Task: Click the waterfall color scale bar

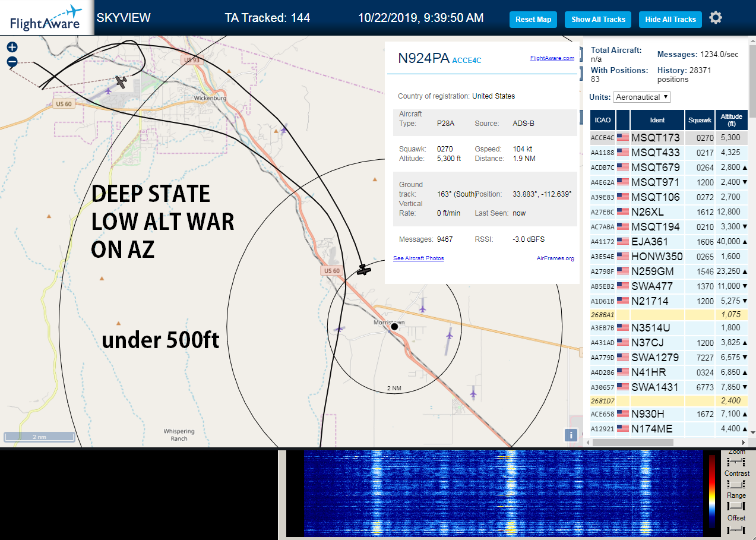Action: (x=711, y=491)
